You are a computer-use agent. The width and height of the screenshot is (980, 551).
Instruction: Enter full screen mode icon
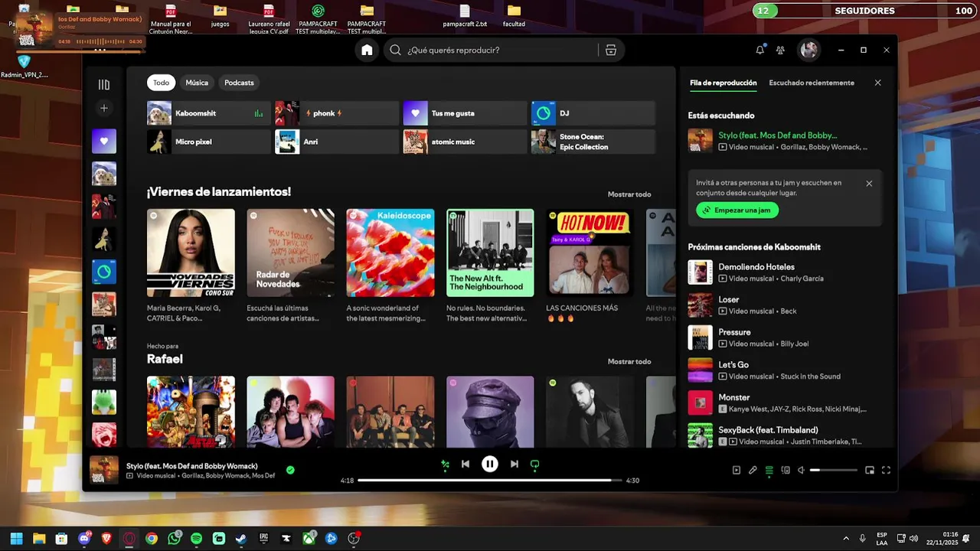886,471
